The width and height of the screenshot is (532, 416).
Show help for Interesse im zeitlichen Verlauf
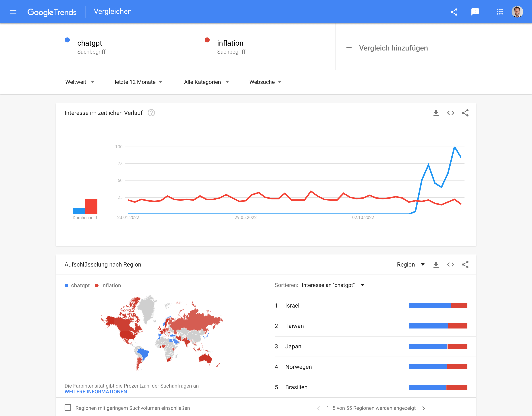point(151,113)
